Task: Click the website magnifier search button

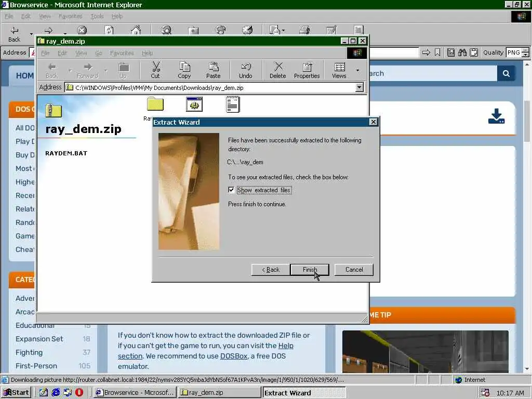Action: (x=506, y=73)
